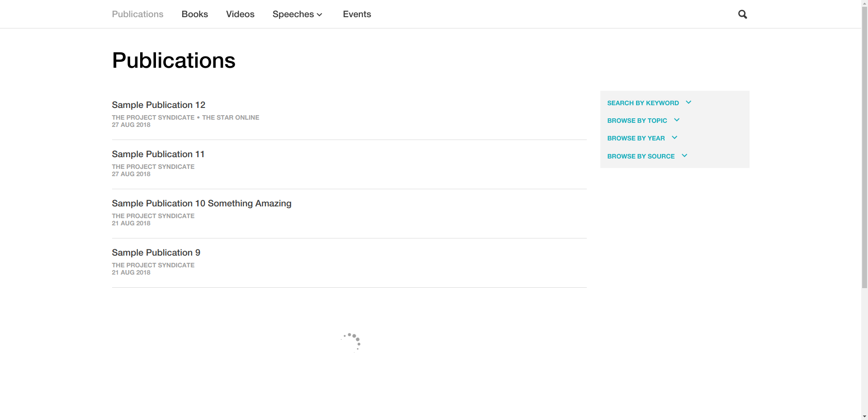Click Search by Keyword label

point(642,103)
